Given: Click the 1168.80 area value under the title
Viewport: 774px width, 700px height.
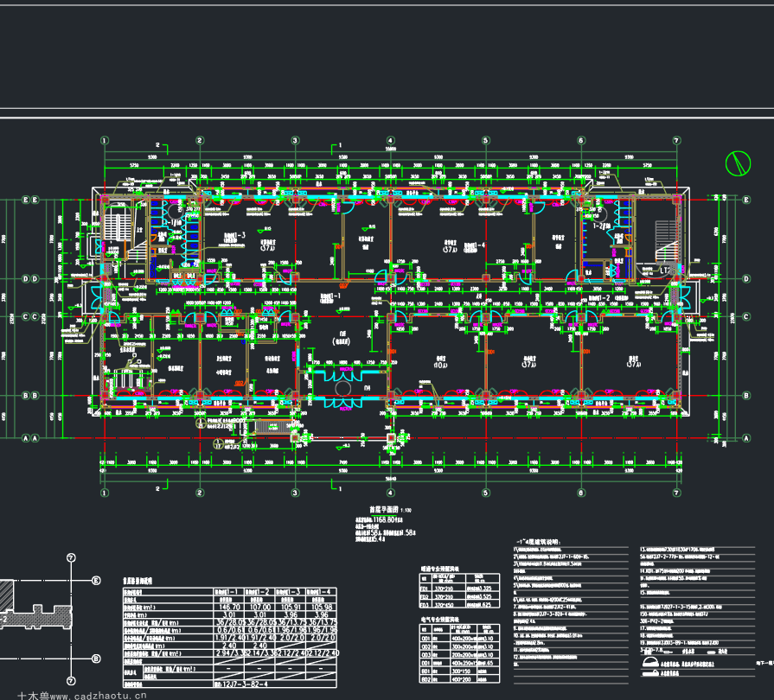Looking at the screenshot, I should pos(385,520).
